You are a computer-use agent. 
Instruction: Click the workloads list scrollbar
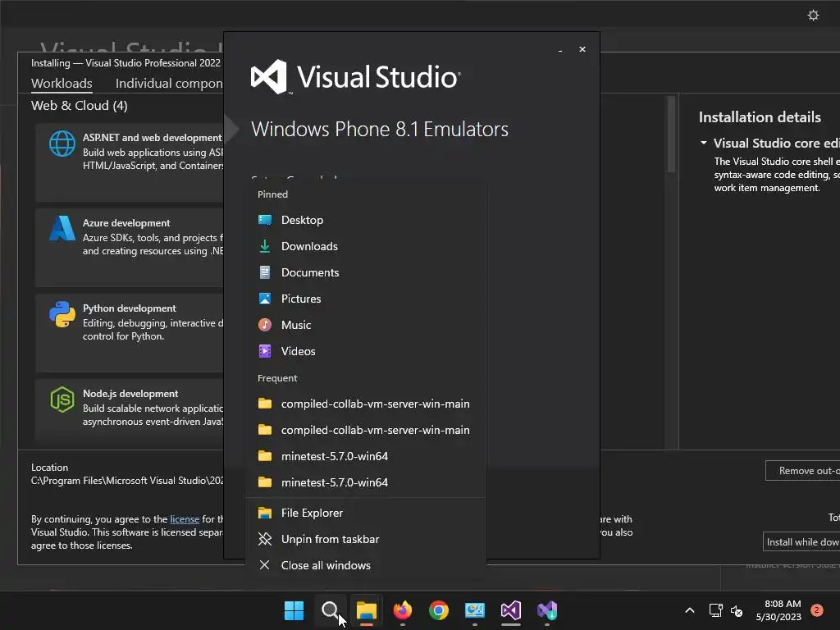pos(671,134)
